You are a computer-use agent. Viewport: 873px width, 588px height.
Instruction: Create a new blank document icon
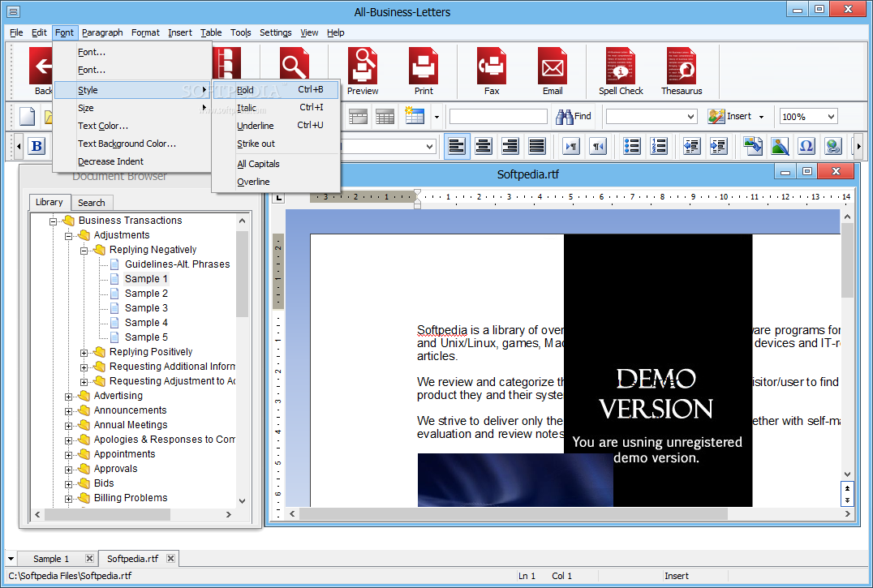pyautogui.click(x=27, y=117)
